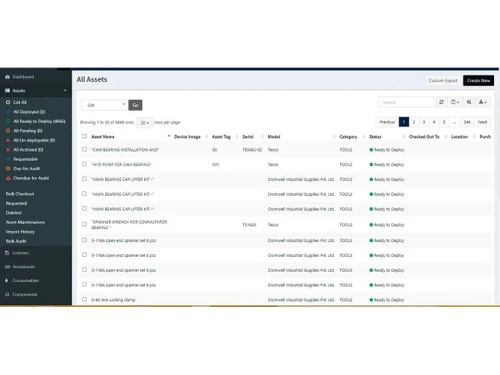Open Overdue for Audit list

point(31,178)
